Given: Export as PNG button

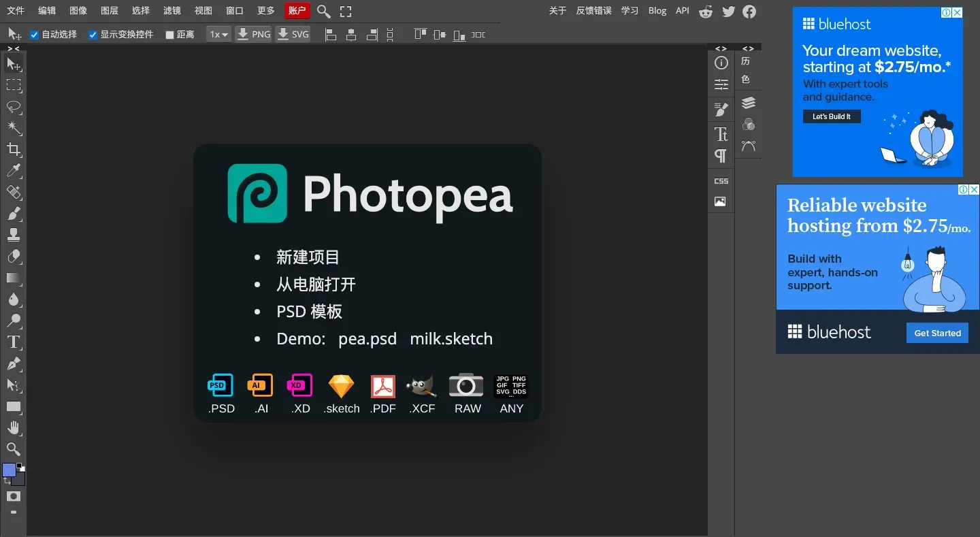Looking at the screenshot, I should [253, 34].
